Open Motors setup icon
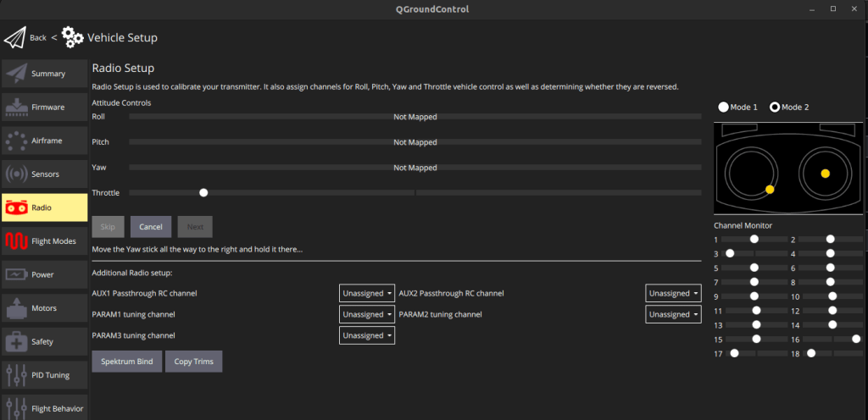This screenshot has height=420, width=868. (16, 308)
